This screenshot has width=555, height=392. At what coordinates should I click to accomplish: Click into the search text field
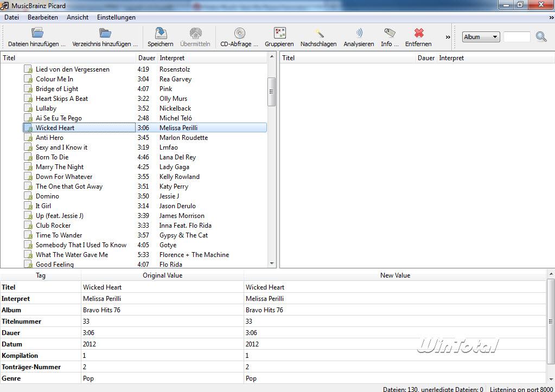tap(517, 37)
